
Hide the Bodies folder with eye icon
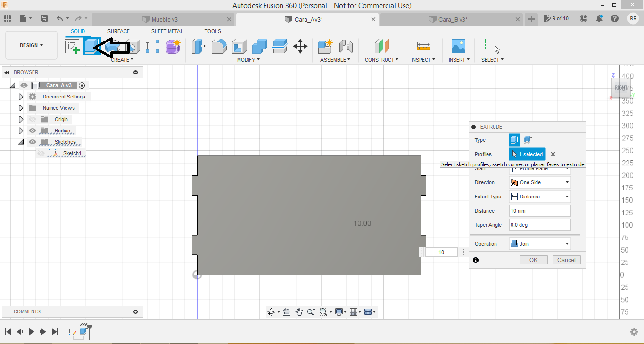[33, 131]
